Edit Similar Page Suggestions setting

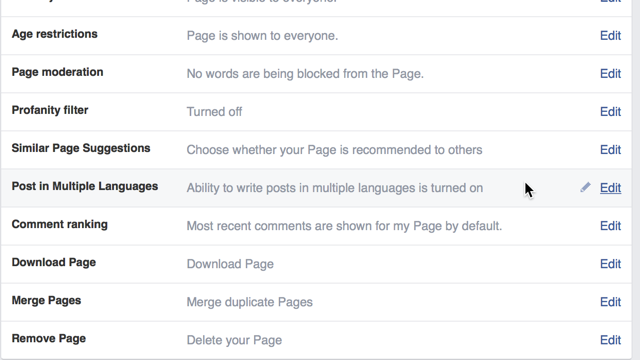[x=610, y=150]
